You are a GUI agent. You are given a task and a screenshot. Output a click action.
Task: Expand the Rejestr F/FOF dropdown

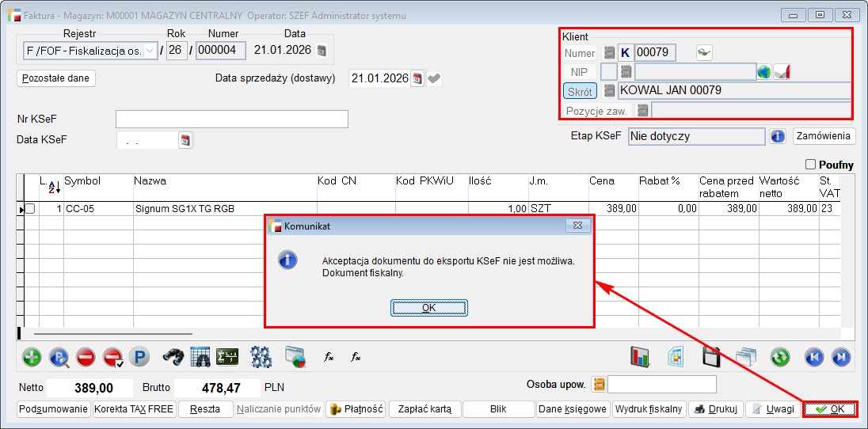click(x=150, y=51)
